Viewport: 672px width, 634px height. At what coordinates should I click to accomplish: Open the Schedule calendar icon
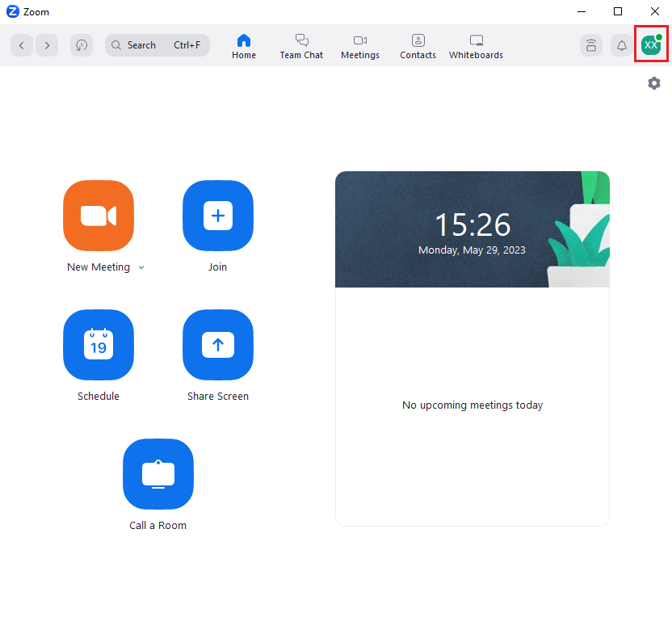99,345
